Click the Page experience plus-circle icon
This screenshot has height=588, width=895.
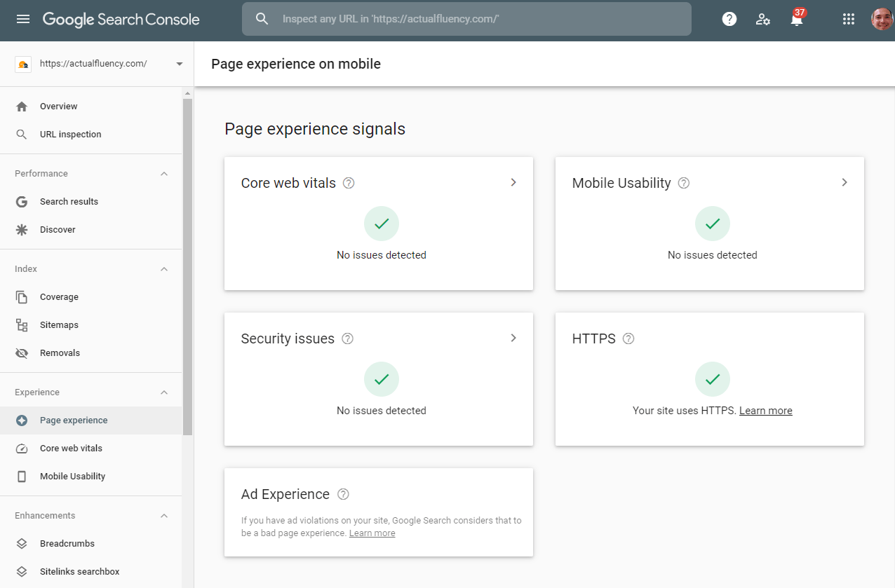22,421
